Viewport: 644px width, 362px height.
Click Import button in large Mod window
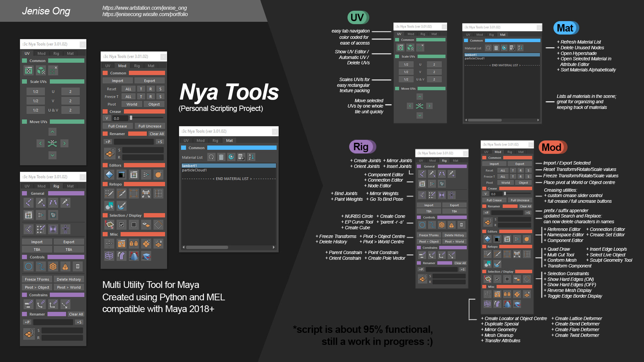[117, 81]
